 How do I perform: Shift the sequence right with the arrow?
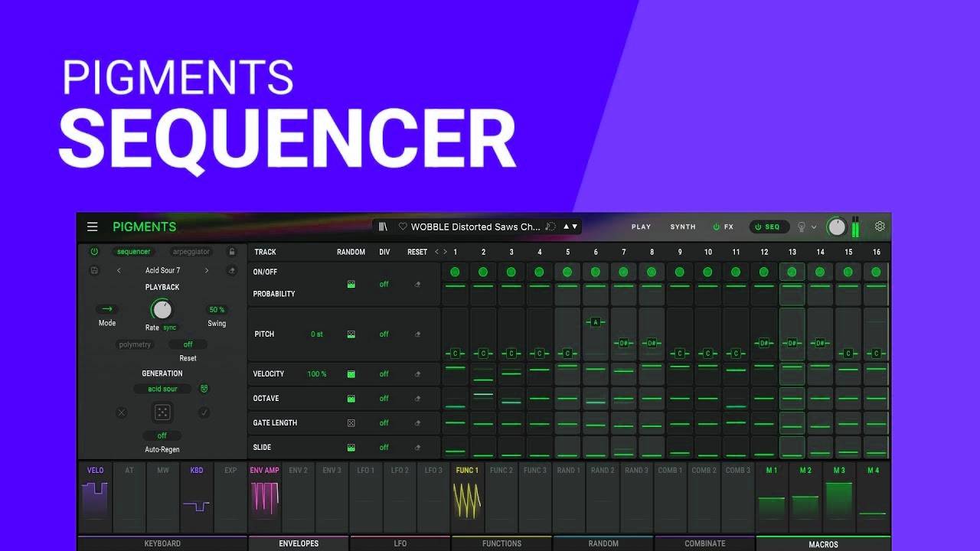445,252
